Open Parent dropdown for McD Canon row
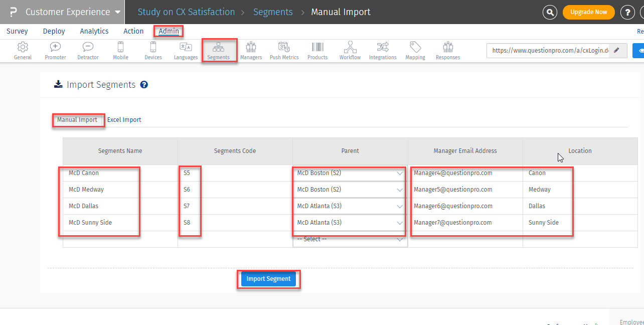 (x=350, y=173)
